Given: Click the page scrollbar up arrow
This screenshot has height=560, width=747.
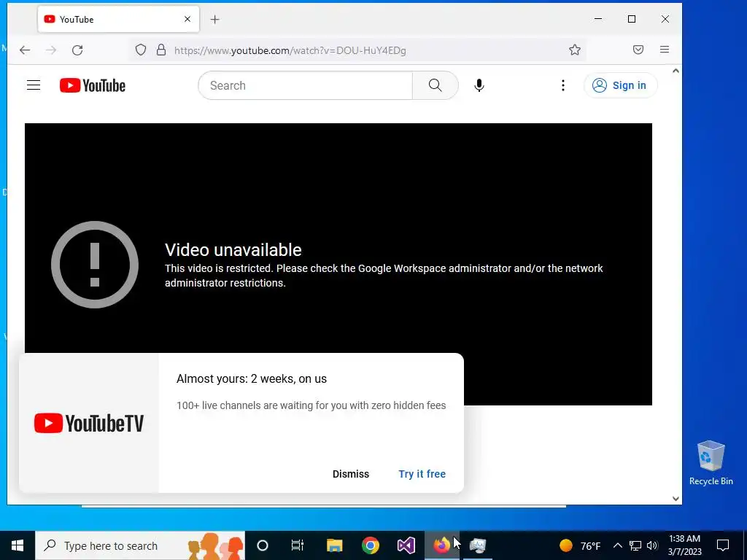Looking at the screenshot, I should pyautogui.click(x=676, y=71).
